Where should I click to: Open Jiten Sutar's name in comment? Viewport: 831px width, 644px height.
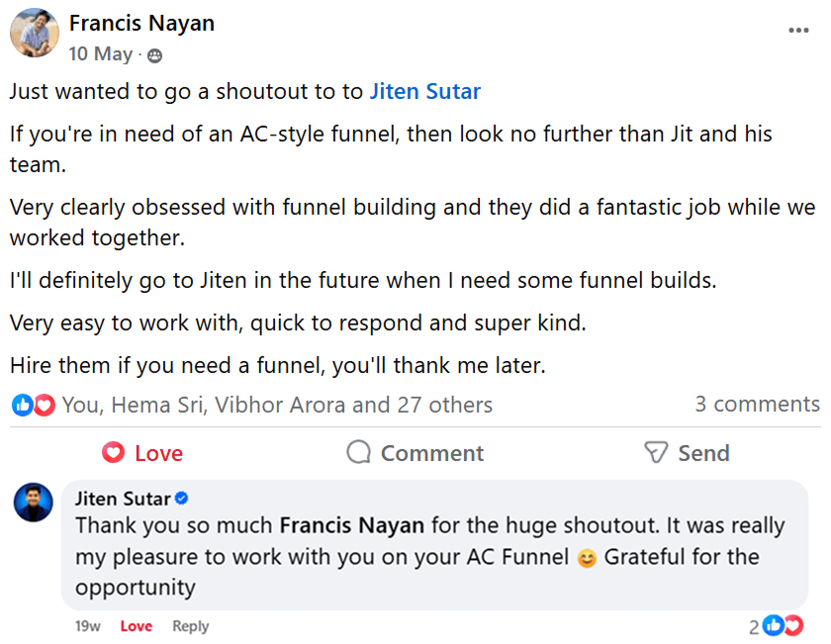(124, 498)
